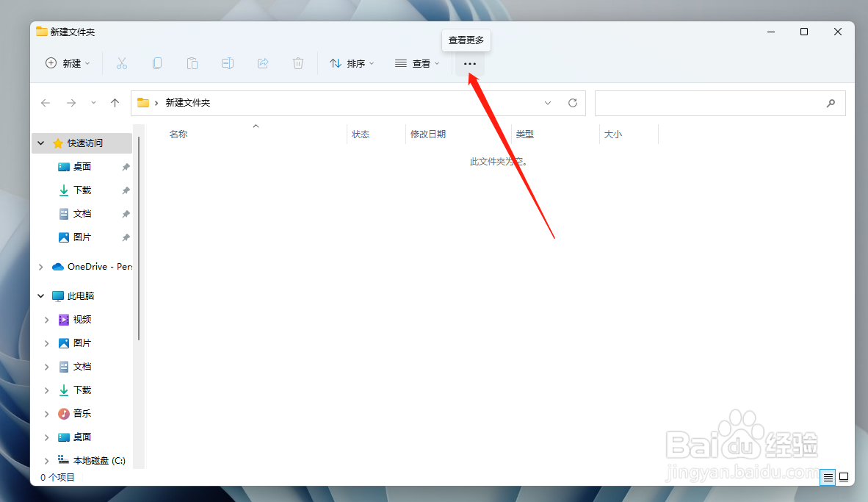The image size is (868, 502).
Task: Open the 排序 (Sort) dropdown
Action: [352, 64]
